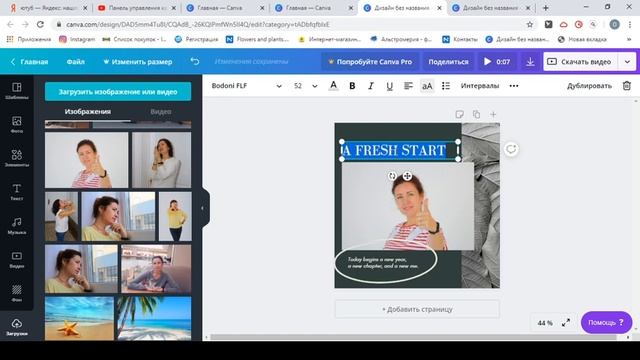The height and width of the screenshot is (360, 640).
Task: Switch to the Видео tab
Action: tap(161, 111)
